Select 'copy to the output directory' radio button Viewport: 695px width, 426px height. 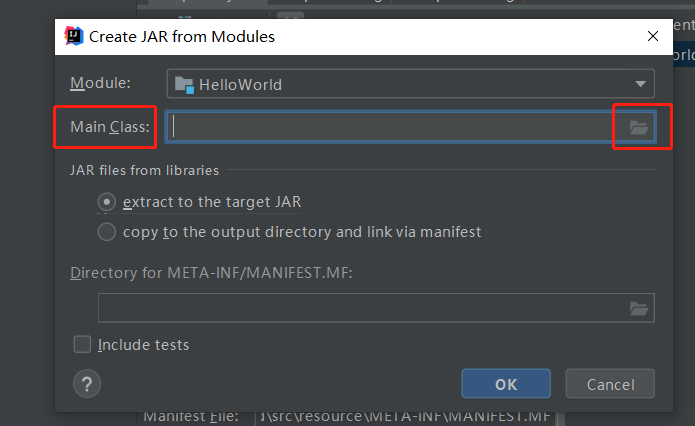coord(106,232)
